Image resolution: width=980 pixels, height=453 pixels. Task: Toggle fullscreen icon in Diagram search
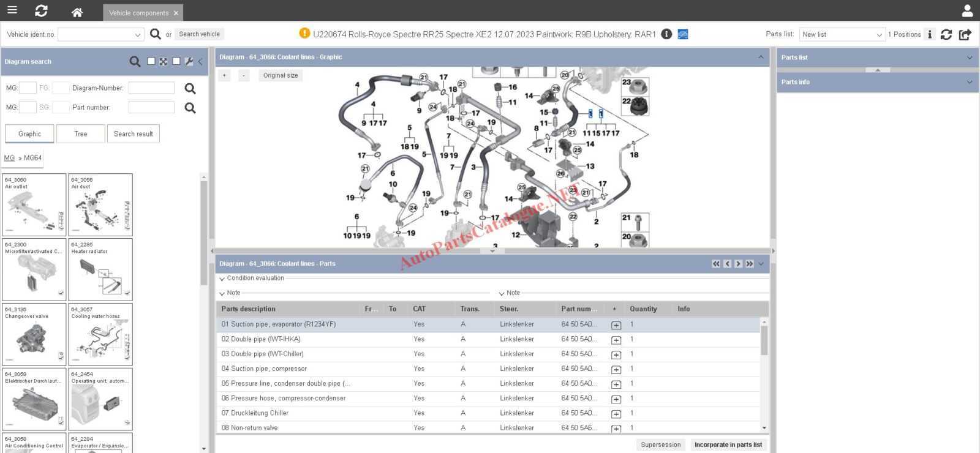(x=164, y=61)
